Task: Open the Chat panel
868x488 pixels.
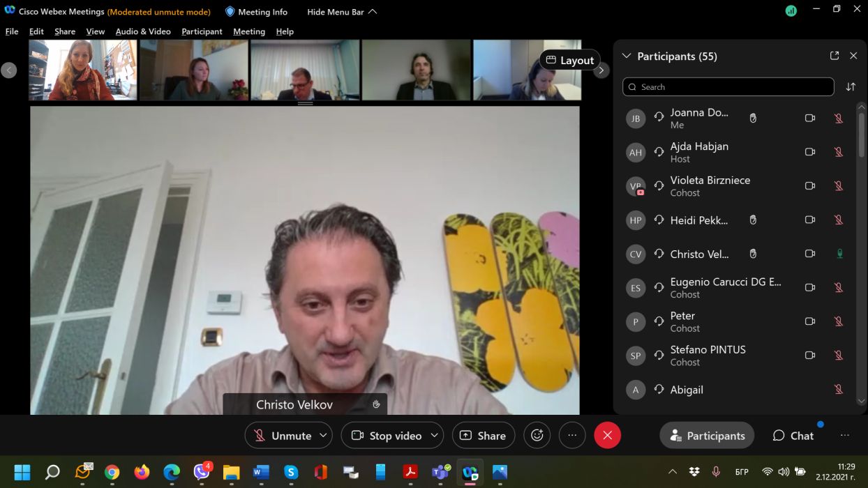Action: (x=793, y=436)
